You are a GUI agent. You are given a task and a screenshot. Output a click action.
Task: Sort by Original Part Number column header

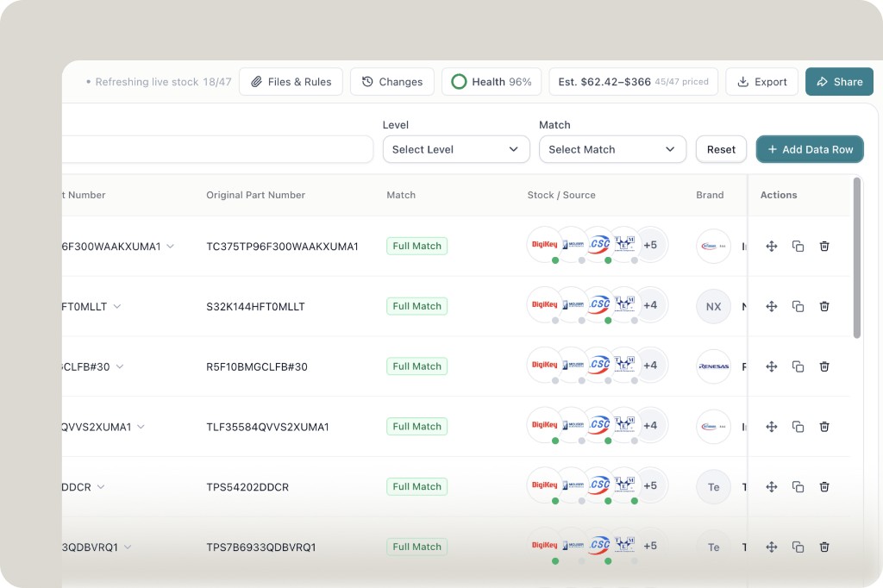coord(255,195)
